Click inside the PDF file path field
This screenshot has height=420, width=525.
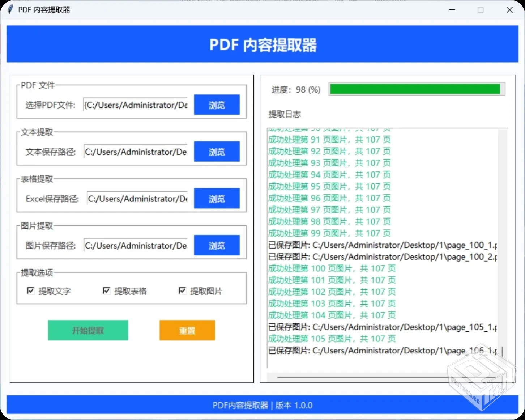(x=136, y=105)
